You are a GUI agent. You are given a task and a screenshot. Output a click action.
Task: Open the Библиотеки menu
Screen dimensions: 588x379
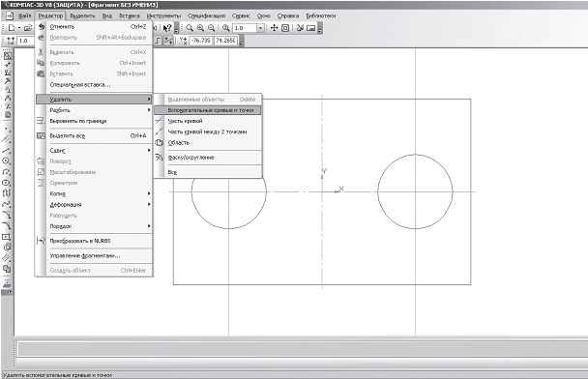point(321,15)
